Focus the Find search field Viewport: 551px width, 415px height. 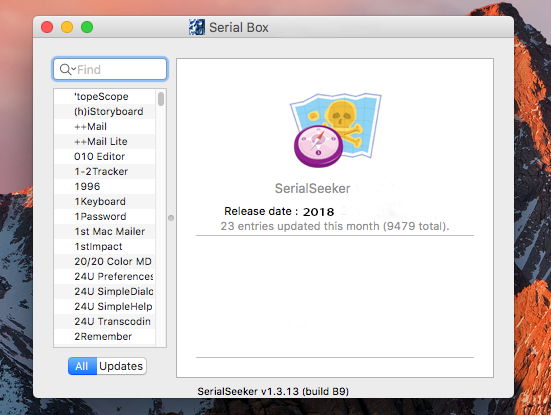click(110, 69)
